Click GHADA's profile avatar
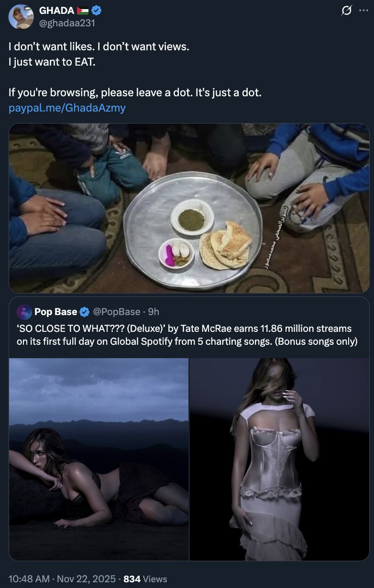374x588 pixels. click(x=21, y=17)
